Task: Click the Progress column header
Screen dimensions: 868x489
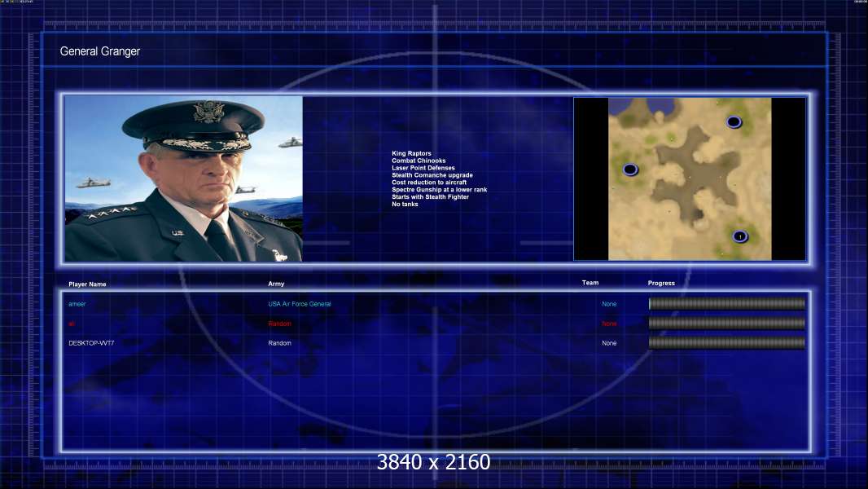Action: [x=661, y=283]
